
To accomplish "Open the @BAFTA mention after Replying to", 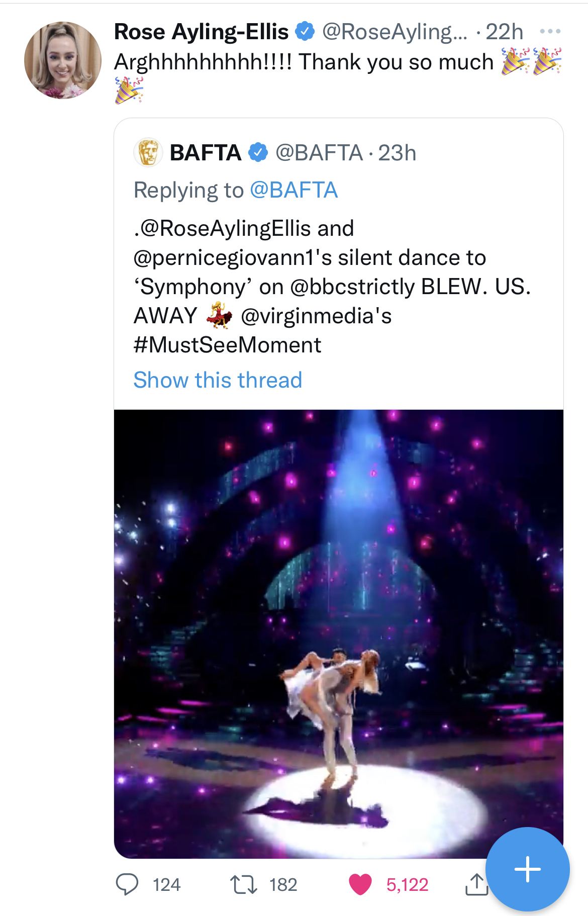I will tap(293, 191).
